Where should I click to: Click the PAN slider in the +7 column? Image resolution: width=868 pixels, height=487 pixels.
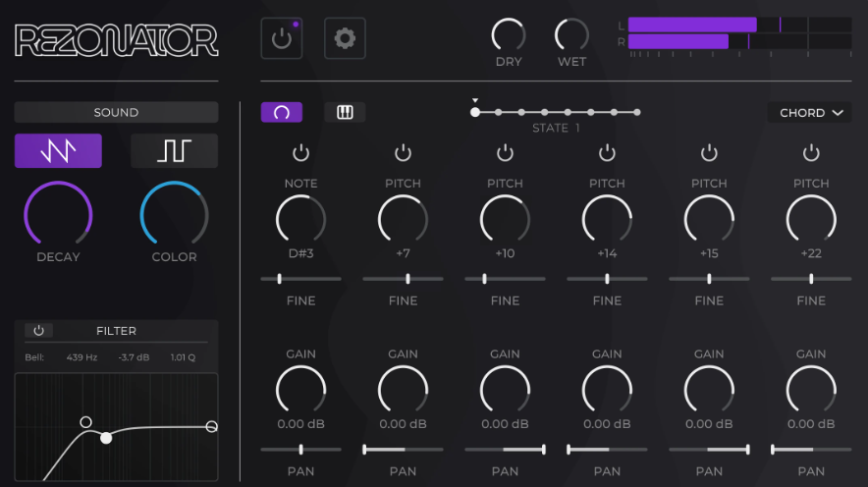pos(403,450)
